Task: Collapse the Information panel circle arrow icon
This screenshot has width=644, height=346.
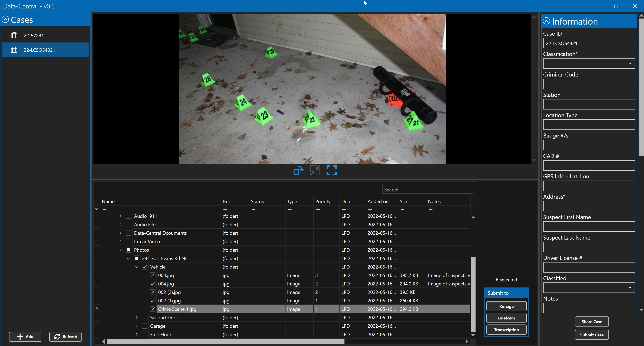Action: (546, 21)
